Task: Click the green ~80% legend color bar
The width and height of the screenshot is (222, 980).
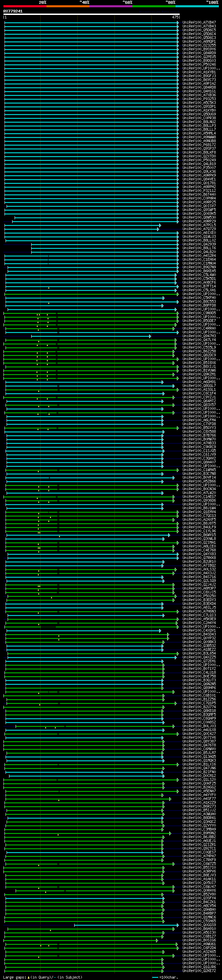Action: click(154, 6)
